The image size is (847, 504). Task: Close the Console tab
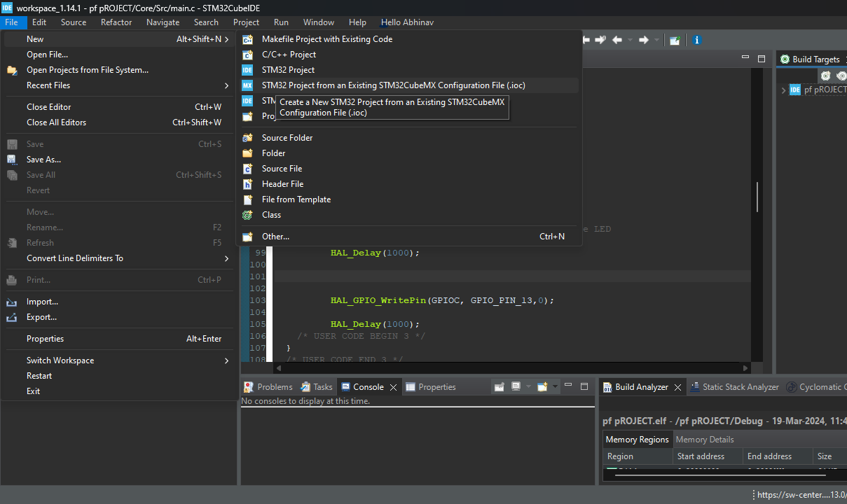394,387
